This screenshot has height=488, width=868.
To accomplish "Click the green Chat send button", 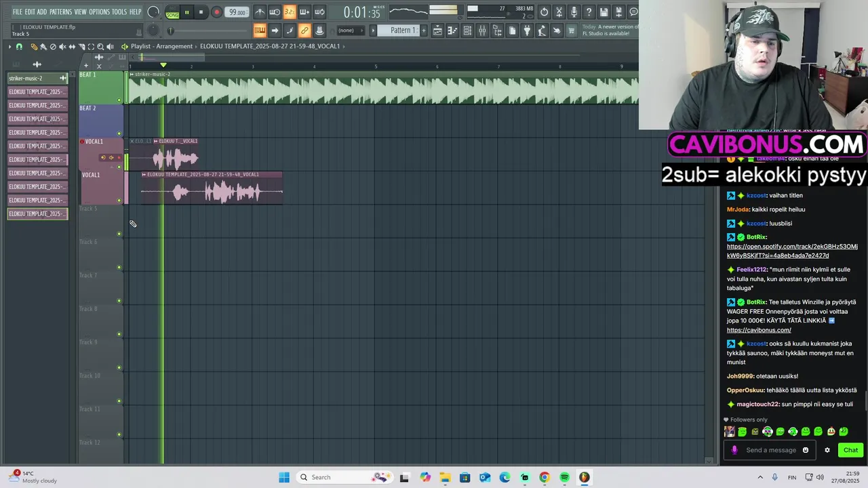I will (x=850, y=450).
